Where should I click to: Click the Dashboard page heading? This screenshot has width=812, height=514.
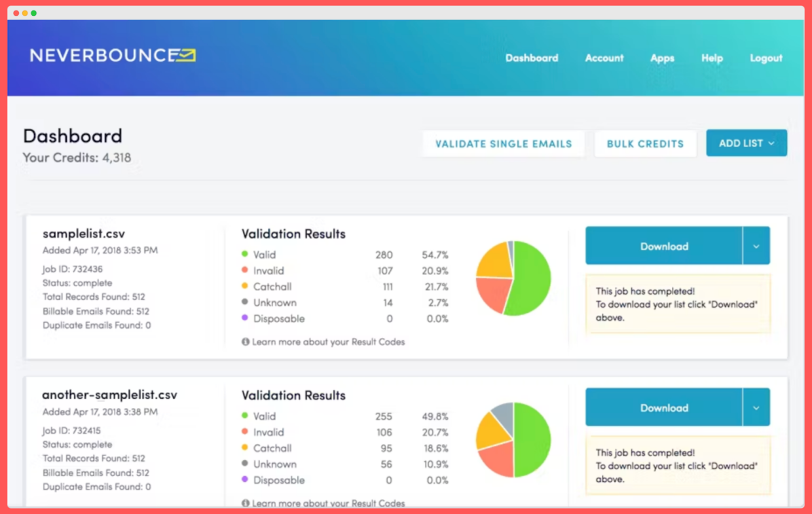pyautogui.click(x=73, y=136)
